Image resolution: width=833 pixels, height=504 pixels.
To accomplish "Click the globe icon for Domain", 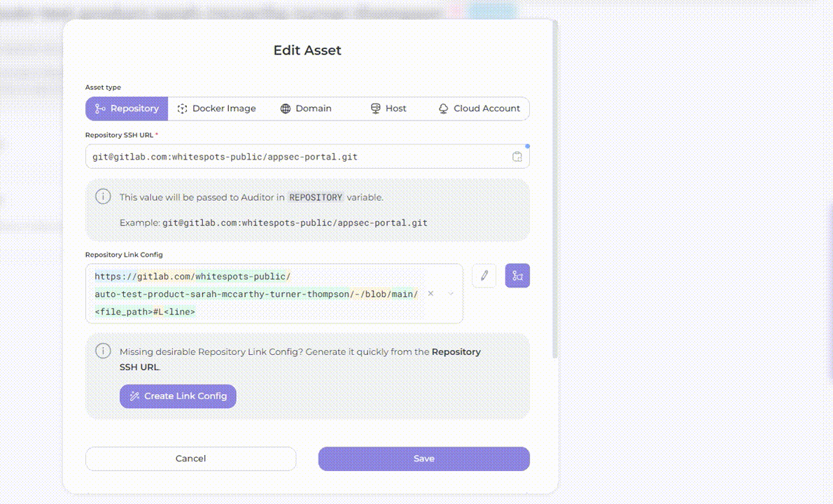I will [x=286, y=108].
